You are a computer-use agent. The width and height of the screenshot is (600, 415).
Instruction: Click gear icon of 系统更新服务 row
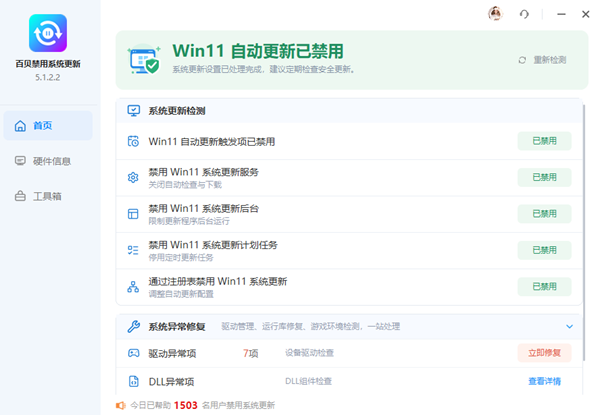coord(133,177)
